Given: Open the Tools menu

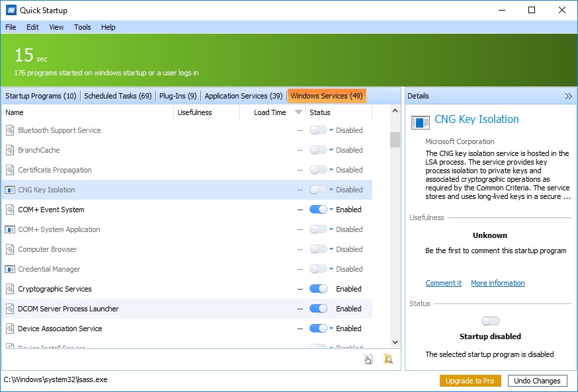Looking at the screenshot, I should (x=82, y=27).
